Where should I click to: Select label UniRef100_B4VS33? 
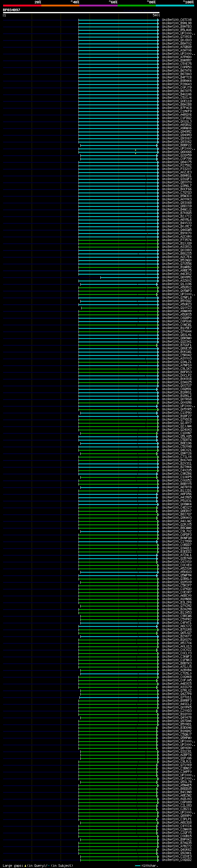point(176,223)
